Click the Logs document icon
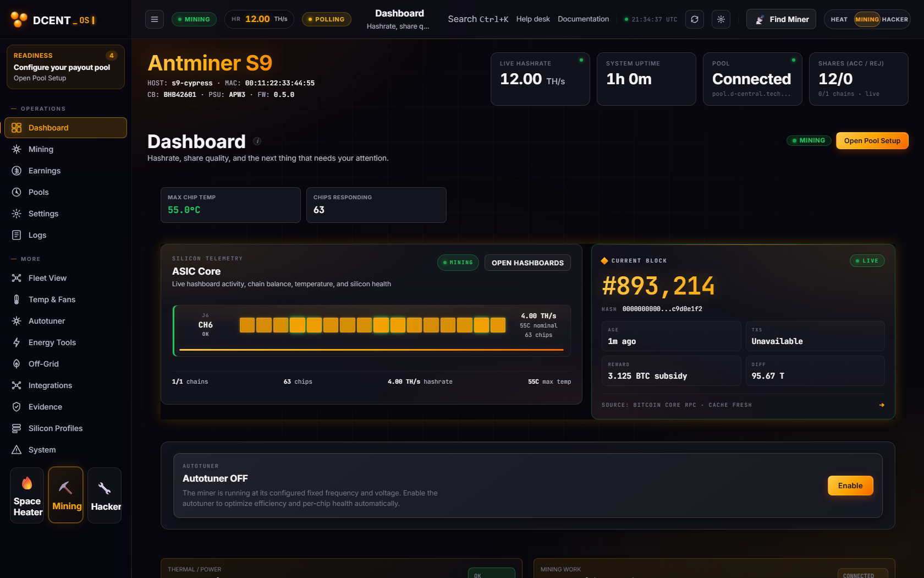The width and height of the screenshot is (924, 578). coord(16,235)
